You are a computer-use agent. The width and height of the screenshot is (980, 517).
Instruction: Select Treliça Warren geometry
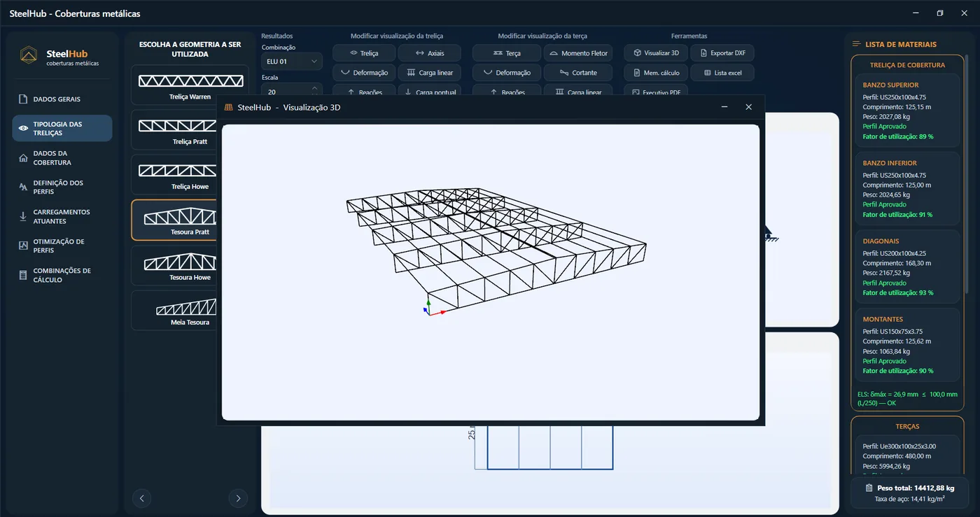click(190, 85)
